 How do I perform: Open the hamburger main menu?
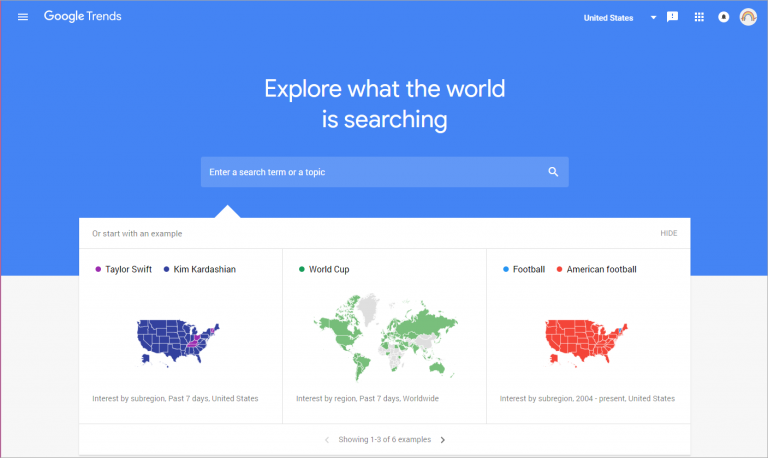(x=23, y=17)
